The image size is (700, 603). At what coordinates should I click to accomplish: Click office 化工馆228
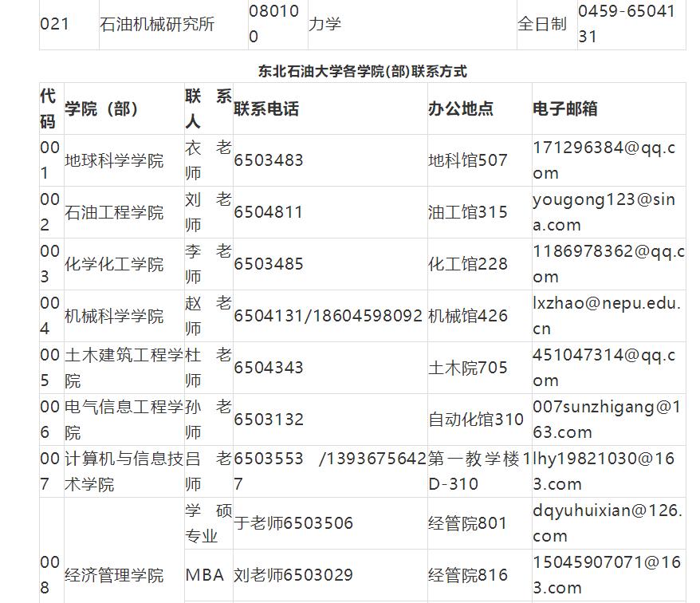pyautogui.click(x=468, y=264)
